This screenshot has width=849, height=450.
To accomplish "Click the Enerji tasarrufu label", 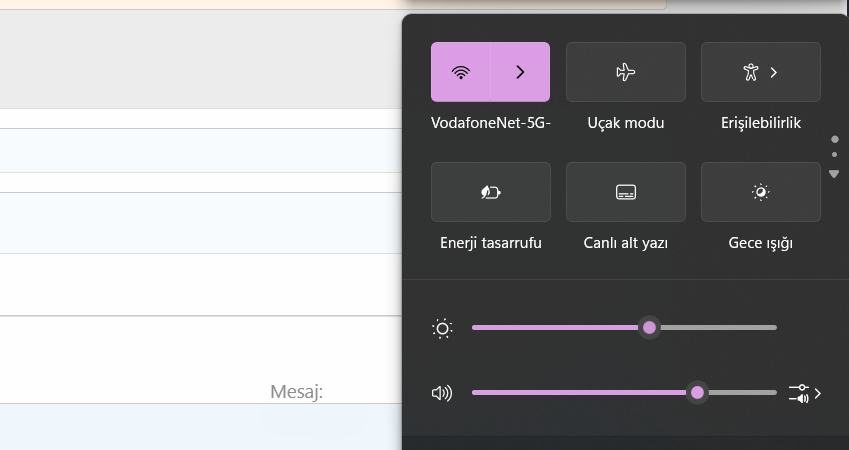I will click(491, 243).
